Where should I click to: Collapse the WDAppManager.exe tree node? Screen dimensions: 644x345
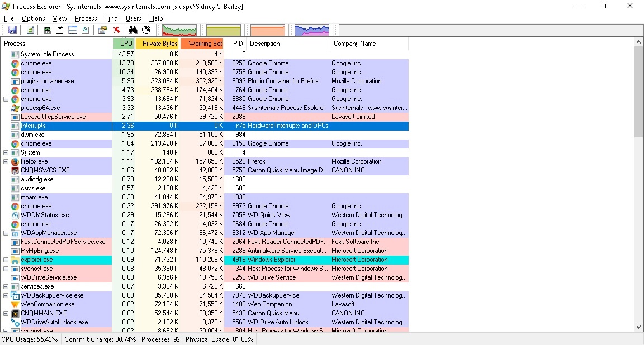(x=6, y=233)
